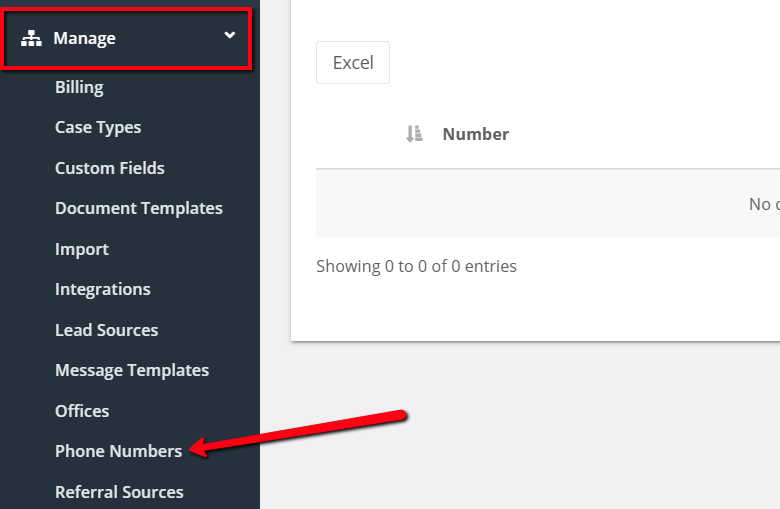Screen dimensions: 780x509
Task: Click the empty table row
Action: click(548, 204)
